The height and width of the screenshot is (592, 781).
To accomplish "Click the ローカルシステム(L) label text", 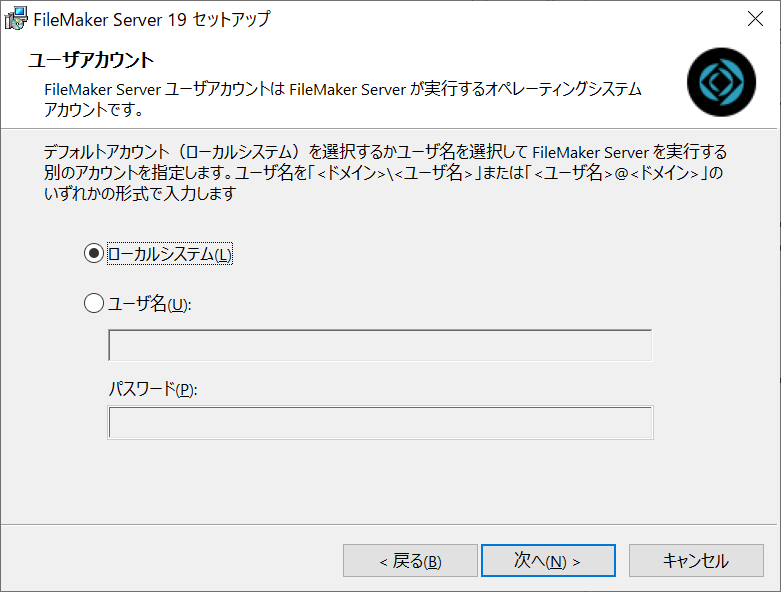I will (169, 254).
